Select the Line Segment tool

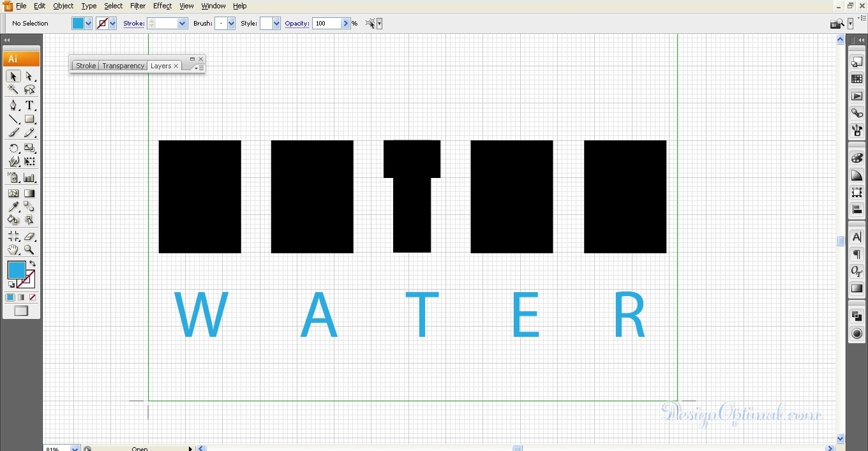pos(13,119)
